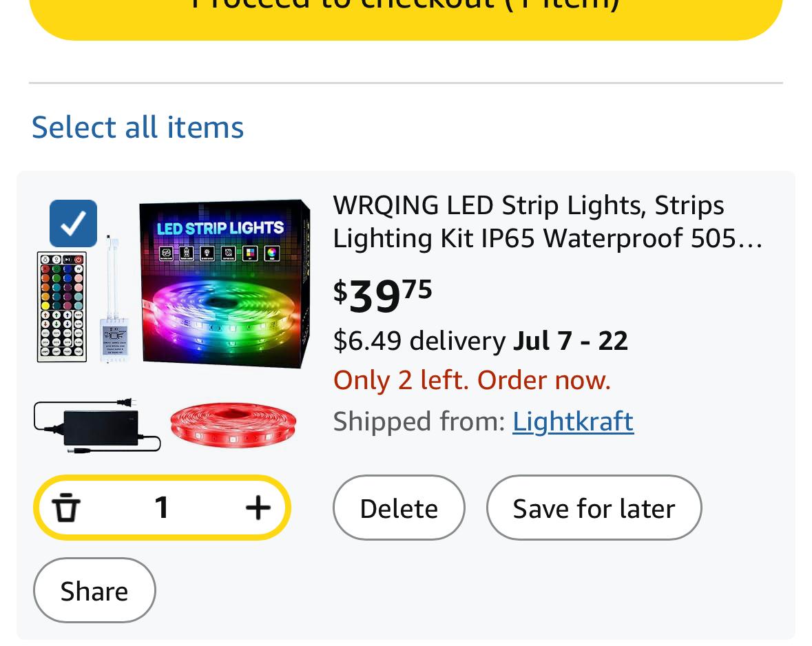
Task: Click the $39.75 price
Action: [x=383, y=293]
